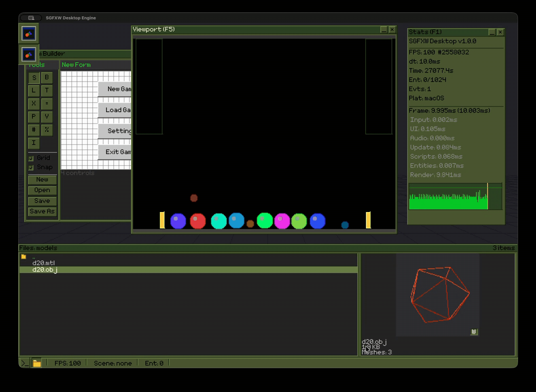Click the Viewport (F5) title bar
536x392 pixels.
point(256,29)
